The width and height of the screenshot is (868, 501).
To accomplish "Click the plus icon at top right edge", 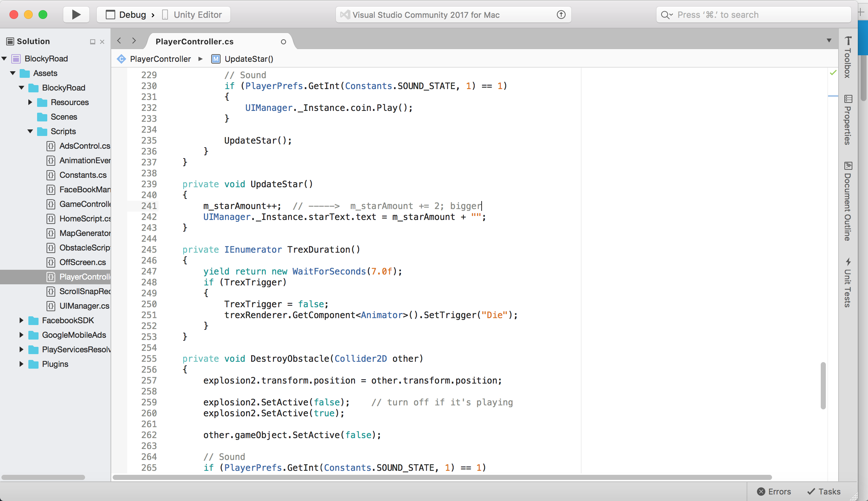I will [861, 12].
